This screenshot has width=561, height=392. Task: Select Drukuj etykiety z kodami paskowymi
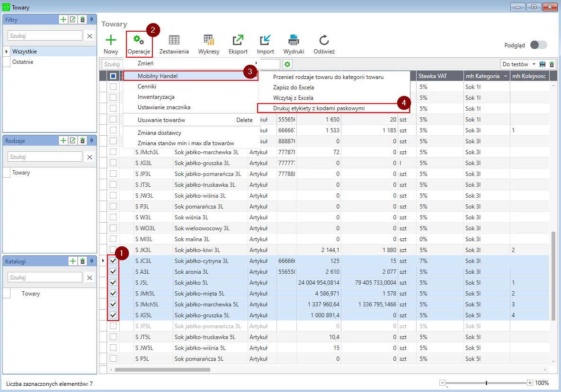(x=319, y=108)
